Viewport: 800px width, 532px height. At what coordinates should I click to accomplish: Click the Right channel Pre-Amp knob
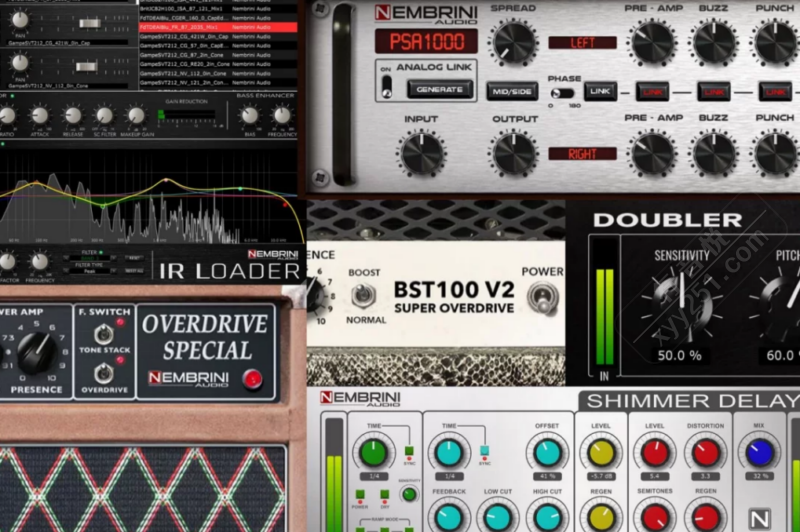pyautogui.click(x=653, y=153)
